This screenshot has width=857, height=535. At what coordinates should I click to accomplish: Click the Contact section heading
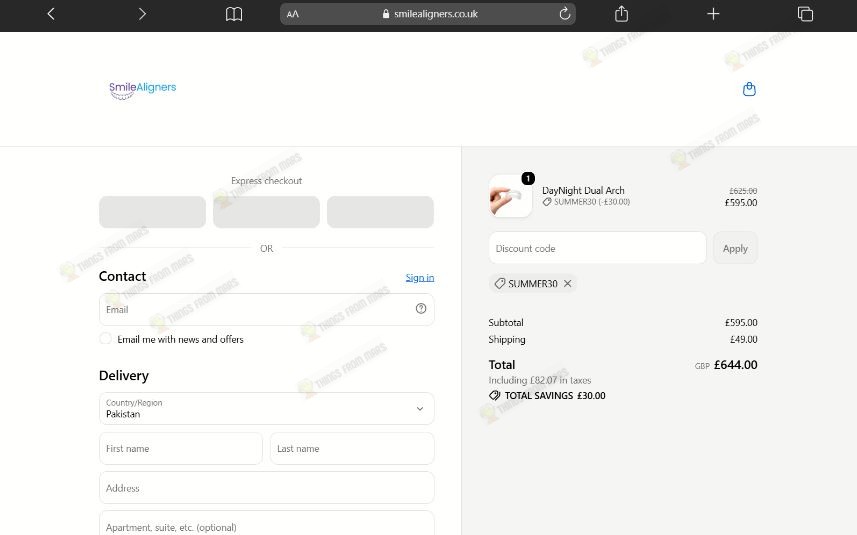point(122,276)
